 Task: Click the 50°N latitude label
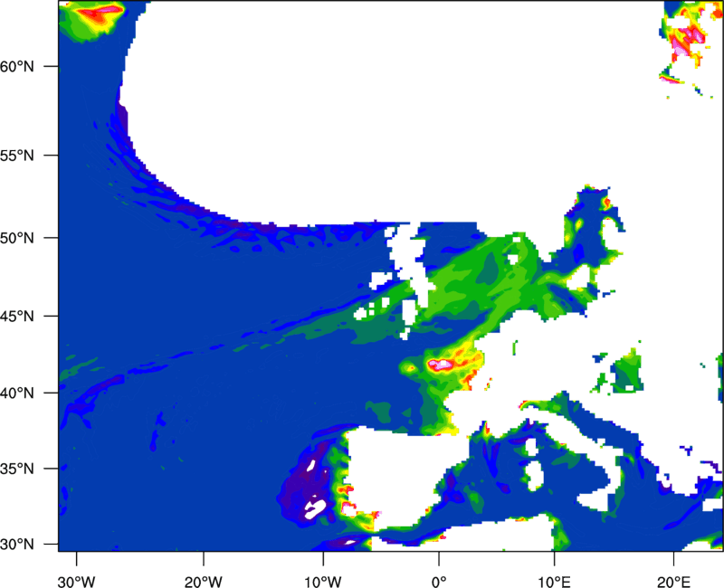click(17, 238)
